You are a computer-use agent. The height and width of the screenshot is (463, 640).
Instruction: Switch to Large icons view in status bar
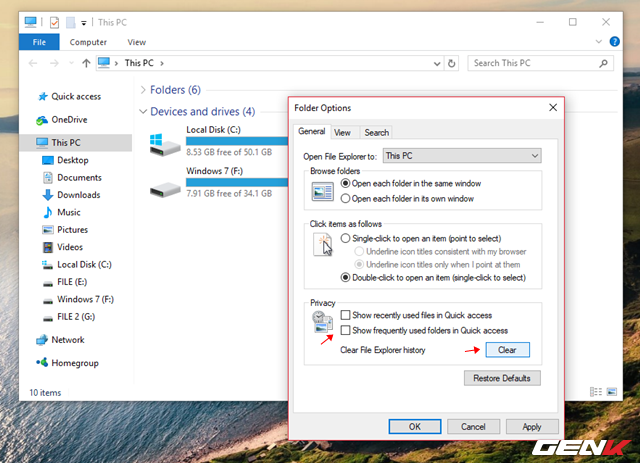611,392
